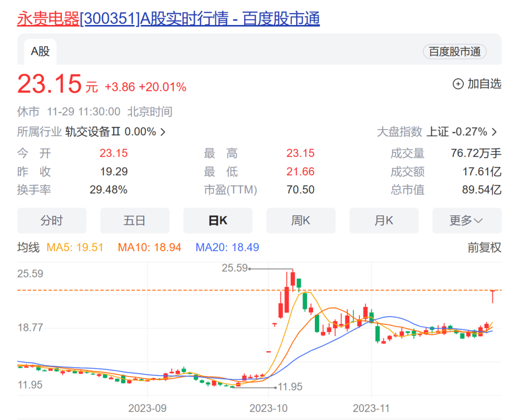Select the A股 tab

pos(41,51)
